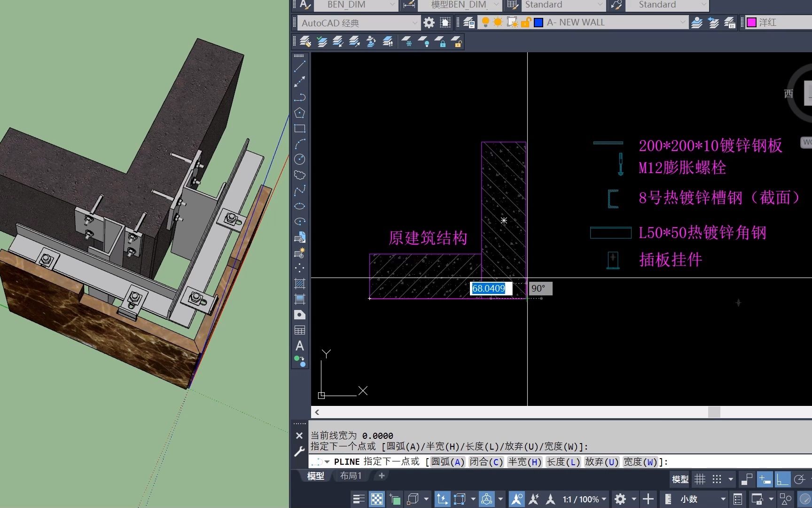812x508 pixels.
Task: Open the A- NEW WALL layer dropdown
Action: (583, 22)
